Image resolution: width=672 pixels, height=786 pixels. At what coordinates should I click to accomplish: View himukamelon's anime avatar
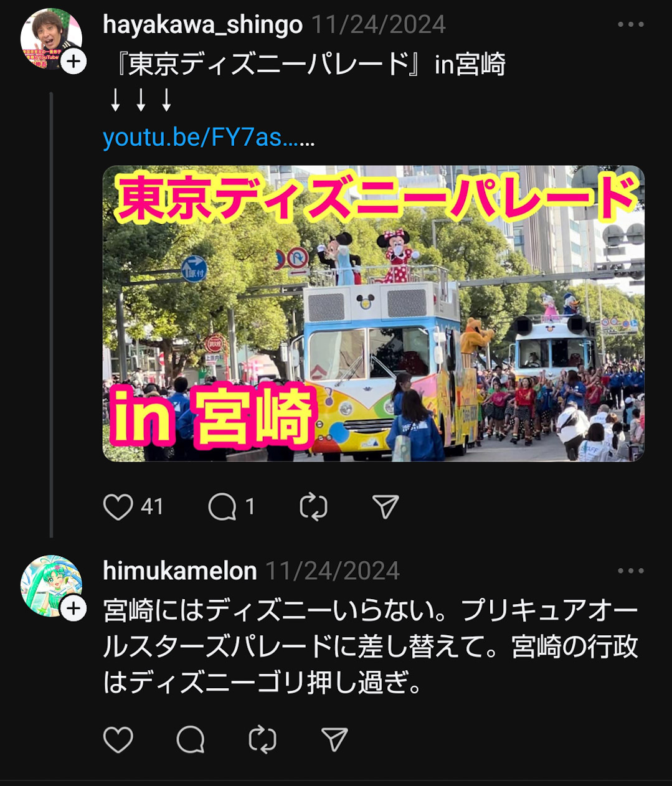(51, 585)
